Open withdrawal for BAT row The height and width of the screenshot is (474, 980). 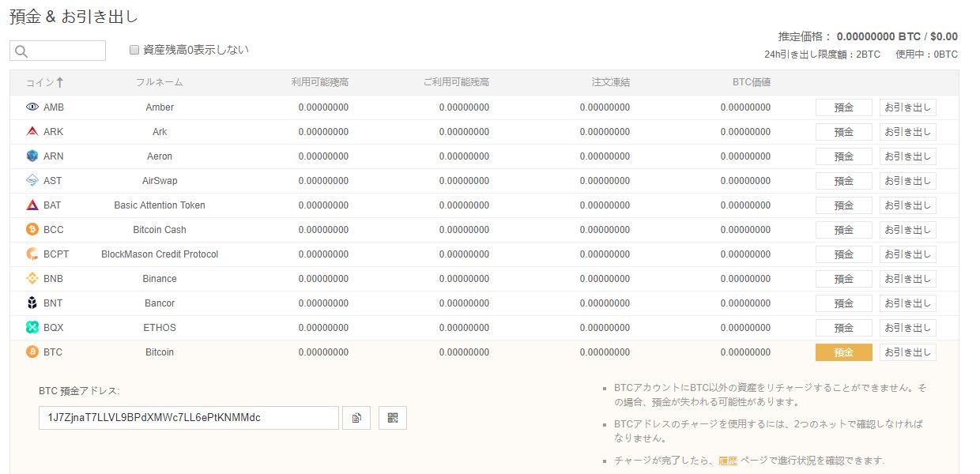(908, 205)
